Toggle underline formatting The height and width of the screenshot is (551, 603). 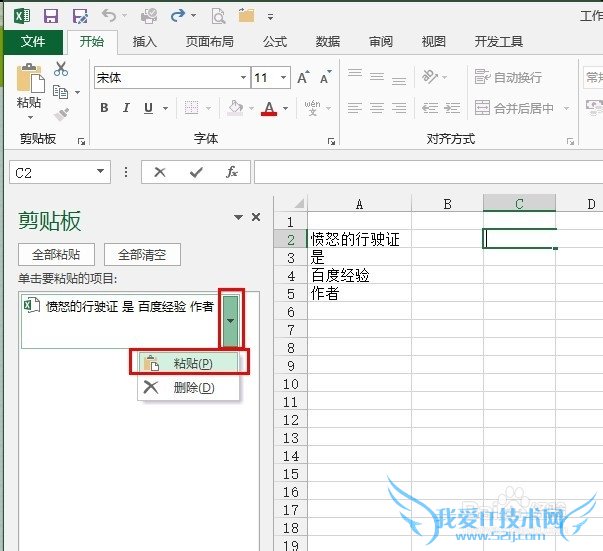(148, 108)
